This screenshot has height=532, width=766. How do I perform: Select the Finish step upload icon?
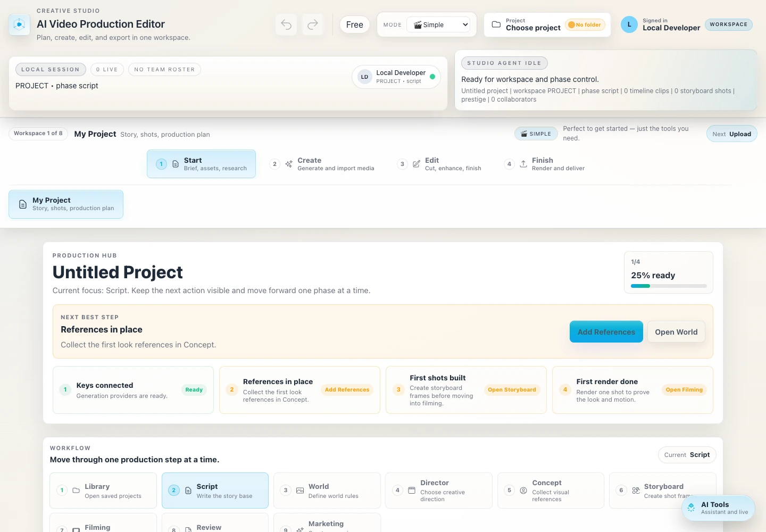(x=523, y=164)
